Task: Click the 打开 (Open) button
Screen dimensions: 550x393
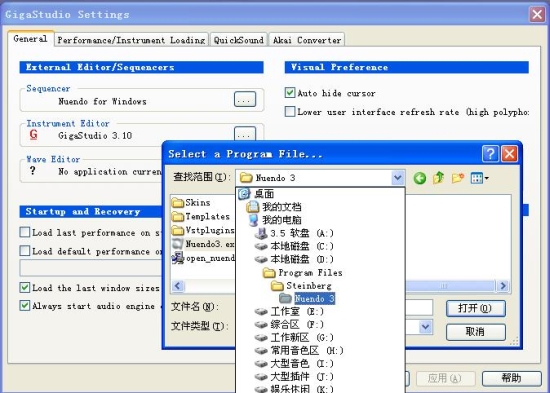Action: pyautogui.click(x=476, y=308)
